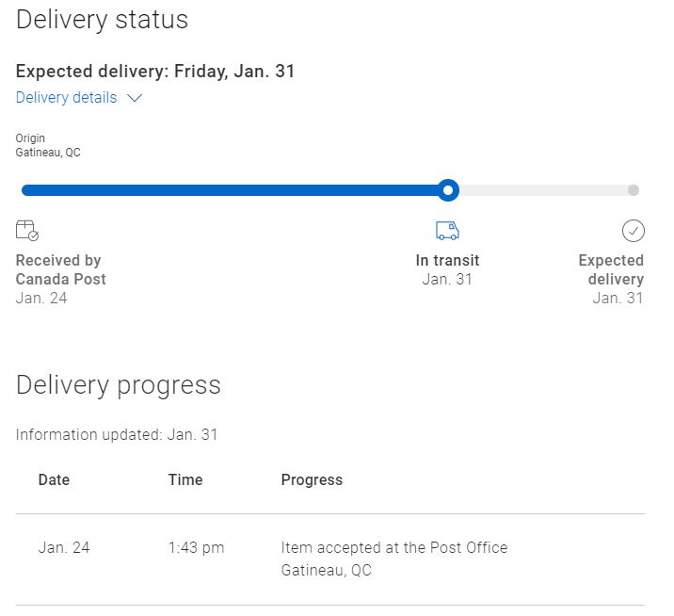Click the package received icon
The height and width of the screenshot is (616, 674).
(27, 231)
